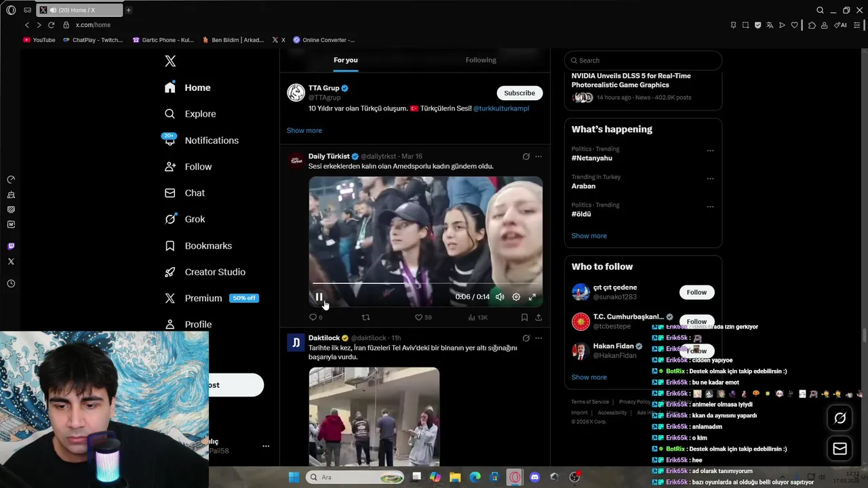
Task: Open Grok actions on Daily Türkist post
Action: (526, 157)
